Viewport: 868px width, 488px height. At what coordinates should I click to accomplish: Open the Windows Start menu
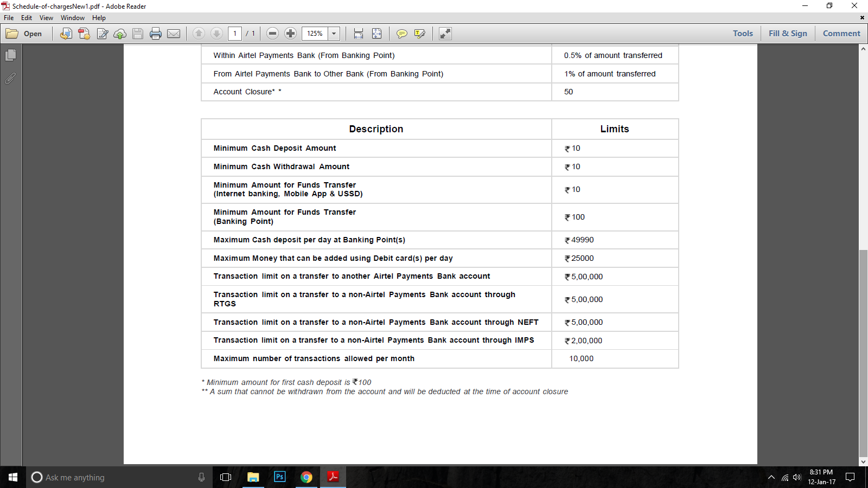[x=13, y=477]
